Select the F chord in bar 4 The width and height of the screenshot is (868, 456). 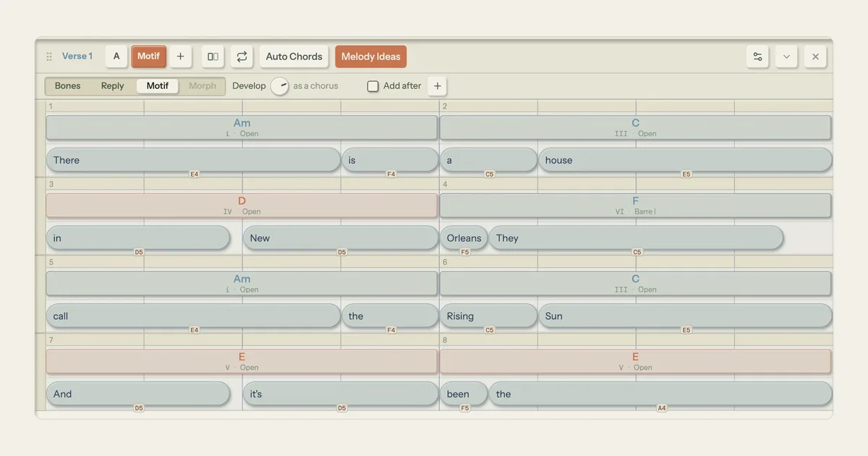pyautogui.click(x=635, y=206)
